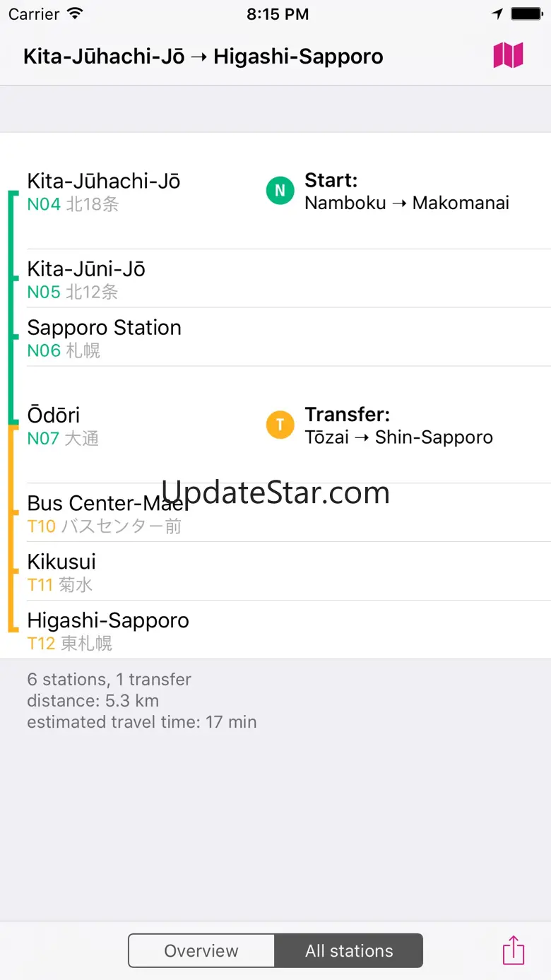Open the map view icon
The width and height of the screenshot is (551, 980).
(508, 55)
